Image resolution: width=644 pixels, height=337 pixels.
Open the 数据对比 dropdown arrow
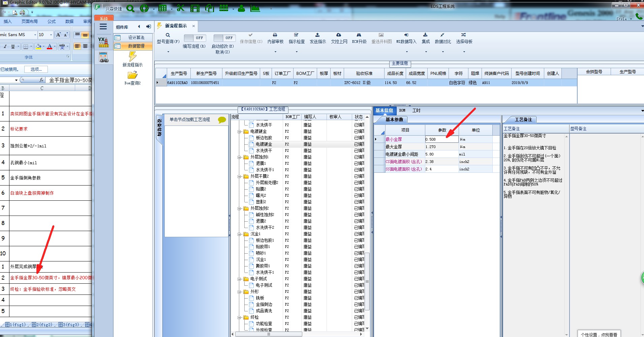[x=442, y=52]
